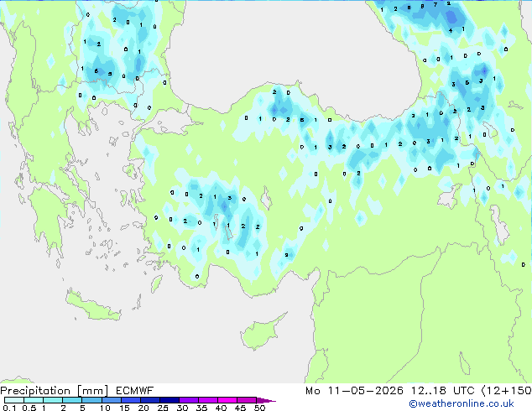Click the "45" legend scale label

click(x=240, y=408)
